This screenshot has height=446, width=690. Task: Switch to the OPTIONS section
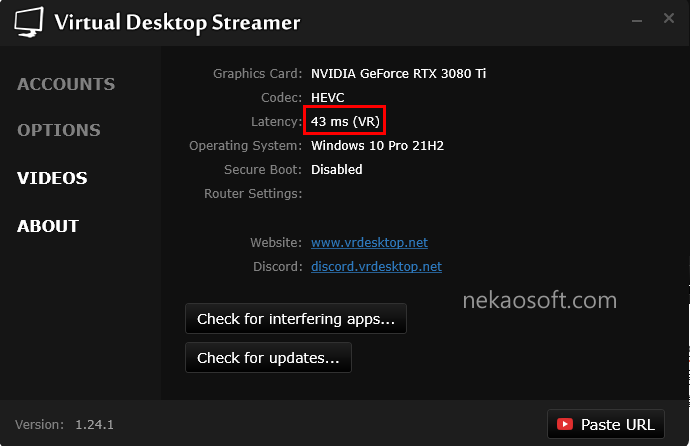click(x=59, y=130)
